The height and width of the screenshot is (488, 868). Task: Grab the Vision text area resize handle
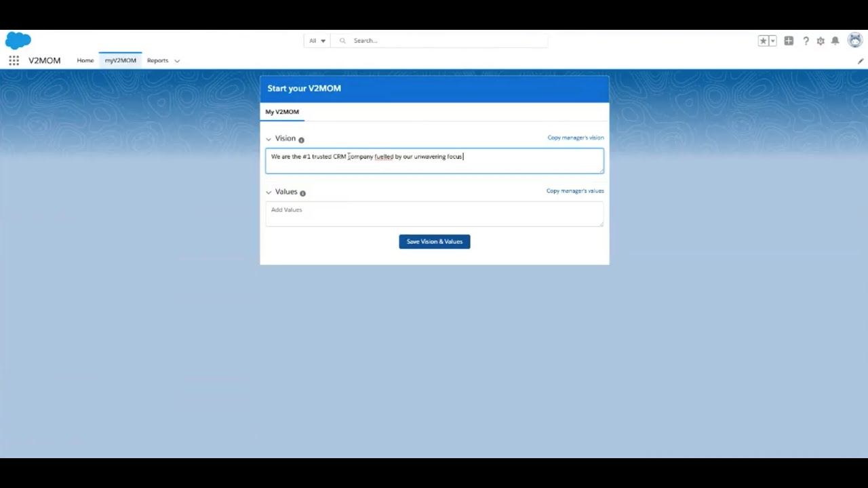pos(601,171)
